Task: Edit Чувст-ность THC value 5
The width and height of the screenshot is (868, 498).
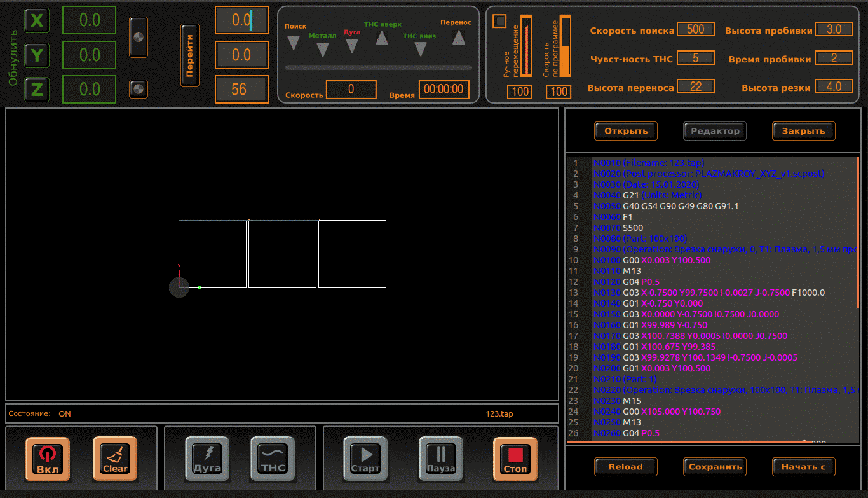Action: pos(696,58)
